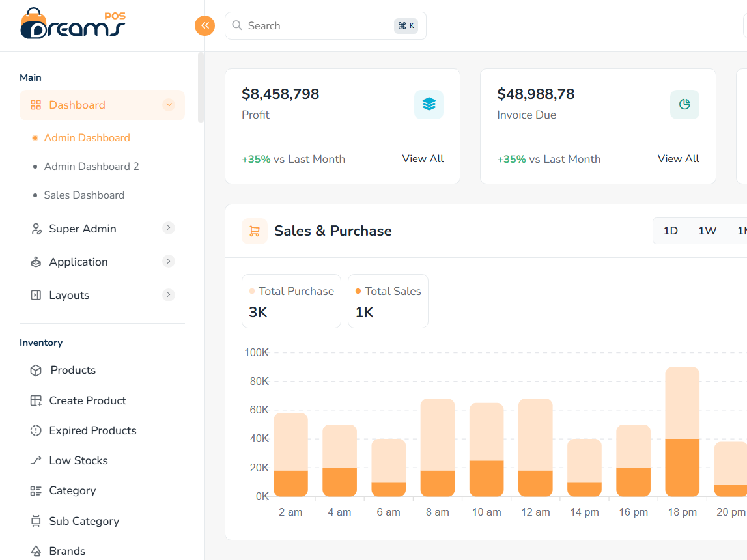Switch chart range to 1W
The image size is (747, 560).
[707, 231]
